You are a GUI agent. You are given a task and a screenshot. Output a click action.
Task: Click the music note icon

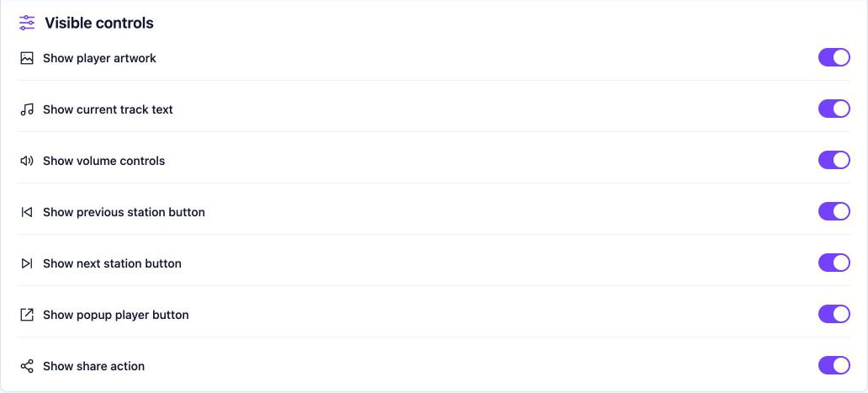pyautogui.click(x=27, y=109)
